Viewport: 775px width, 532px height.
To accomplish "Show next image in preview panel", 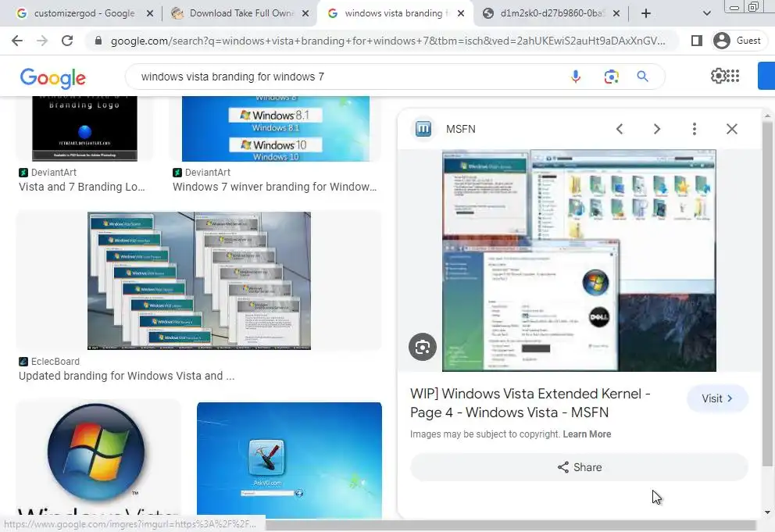I will pos(657,129).
